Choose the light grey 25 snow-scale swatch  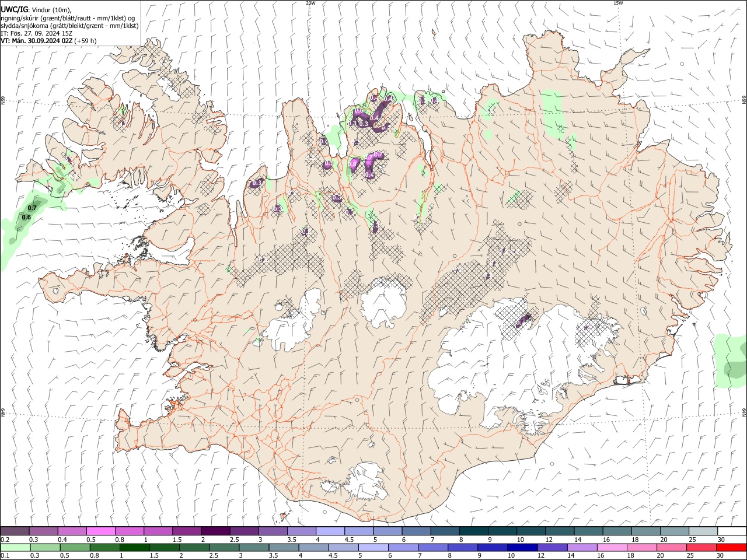(703, 531)
